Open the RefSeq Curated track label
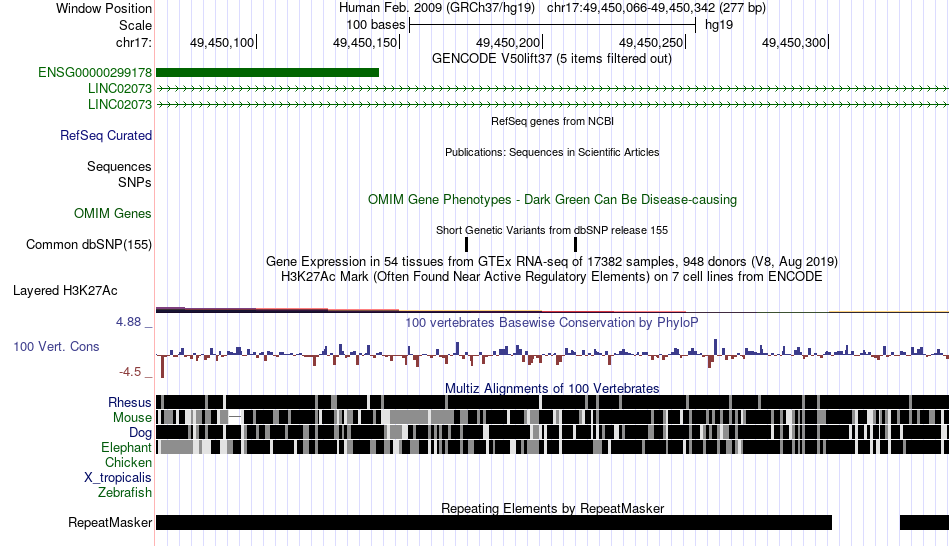This screenshot has width=950, height=546. pyautogui.click(x=106, y=135)
